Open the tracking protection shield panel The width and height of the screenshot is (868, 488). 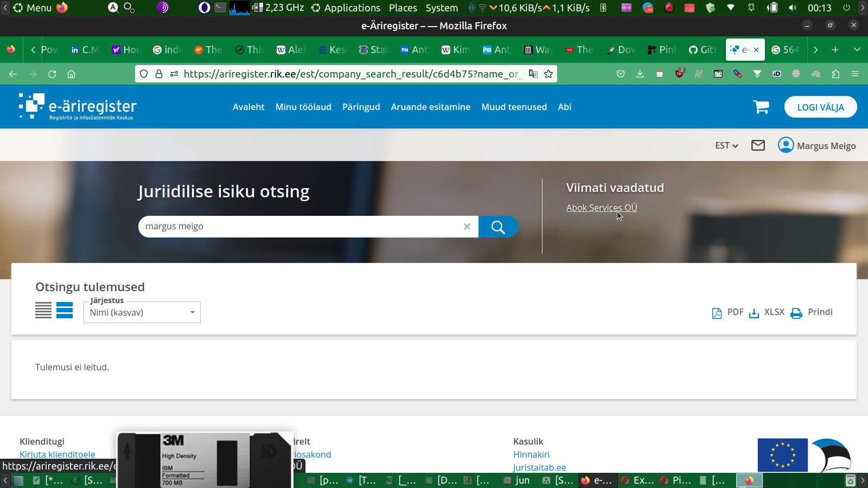pos(144,74)
